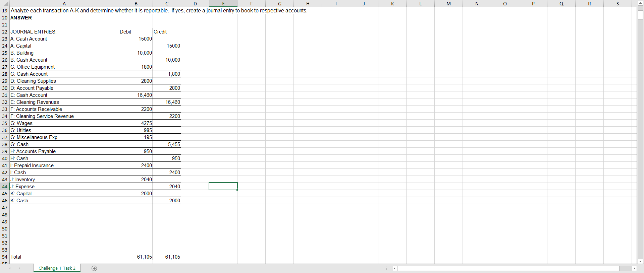
Task: Select row 44 header
Action: (x=5, y=186)
